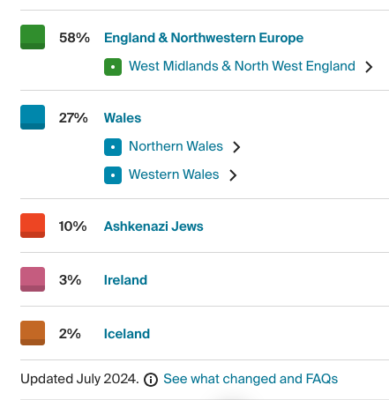Select the red Ashkenazi Jews color swatch

[x=32, y=226]
